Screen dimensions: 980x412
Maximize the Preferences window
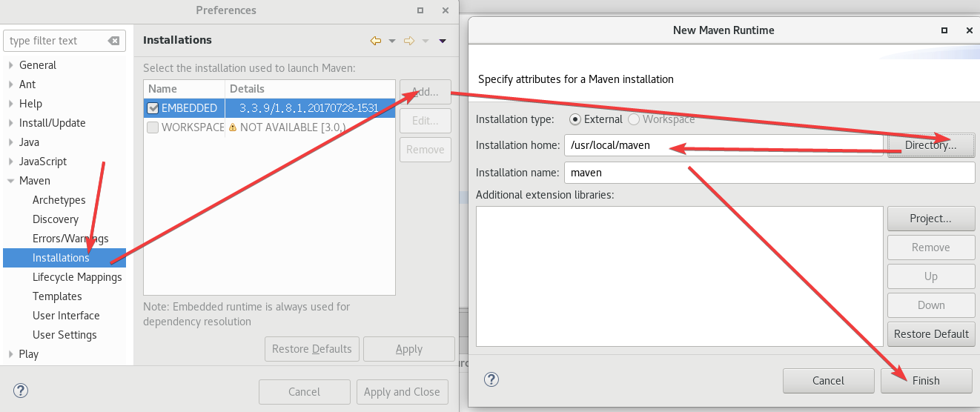(420, 10)
